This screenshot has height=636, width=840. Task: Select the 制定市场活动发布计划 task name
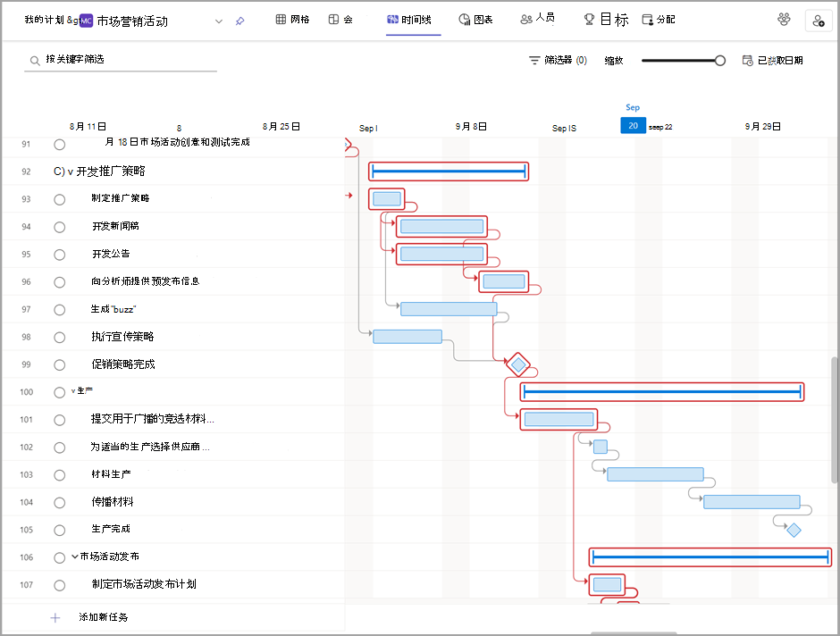point(144,584)
